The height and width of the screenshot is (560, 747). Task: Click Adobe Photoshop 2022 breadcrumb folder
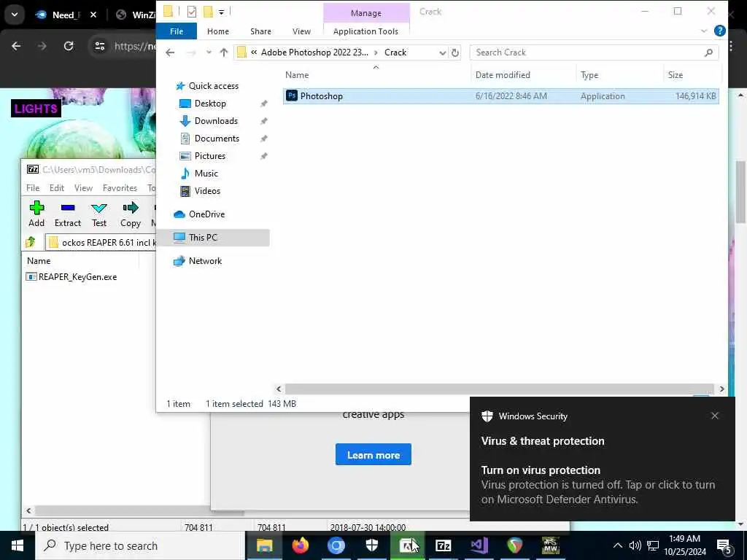[x=314, y=52]
